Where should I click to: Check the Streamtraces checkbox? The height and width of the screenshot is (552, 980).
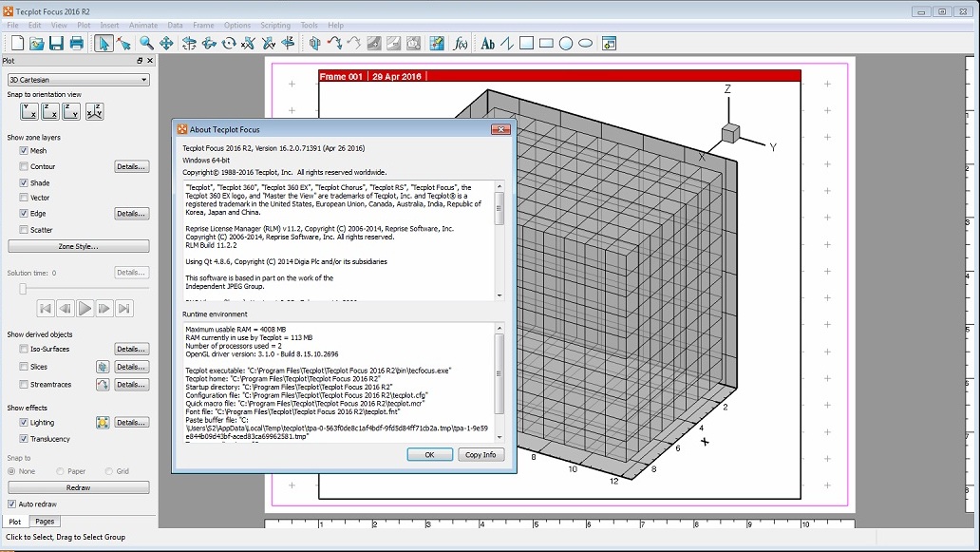(x=24, y=385)
